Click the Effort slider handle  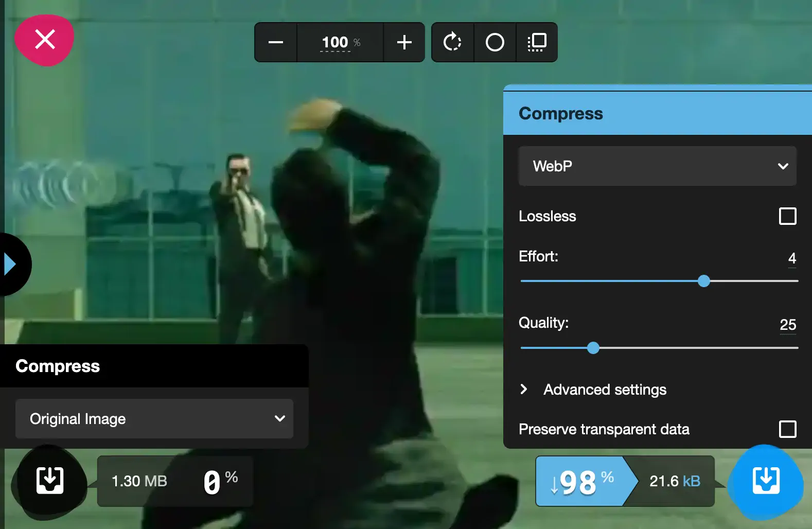tap(704, 281)
